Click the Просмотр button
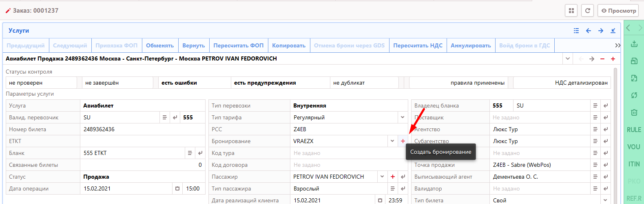 pyautogui.click(x=618, y=11)
